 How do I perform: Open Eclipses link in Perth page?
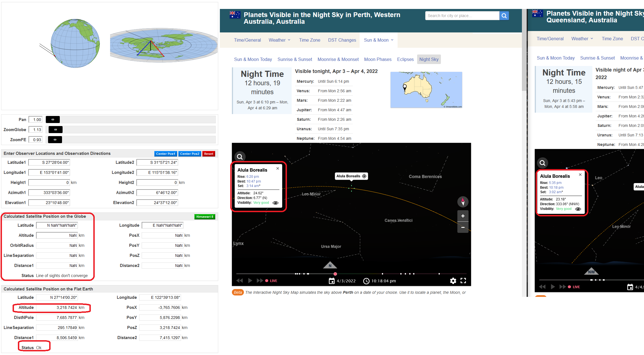point(405,59)
